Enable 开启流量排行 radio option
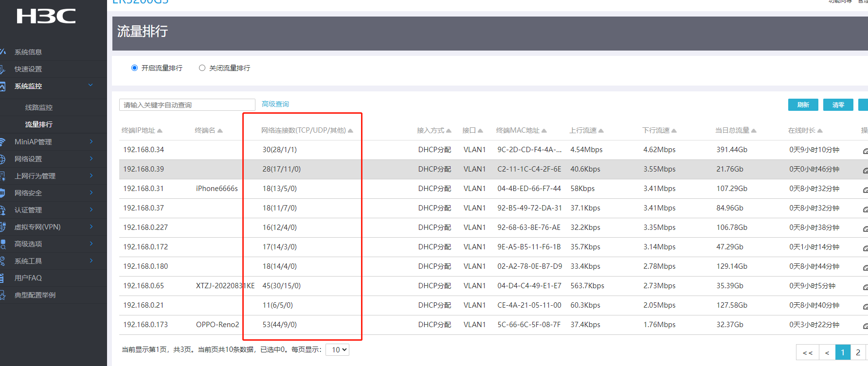 click(135, 68)
